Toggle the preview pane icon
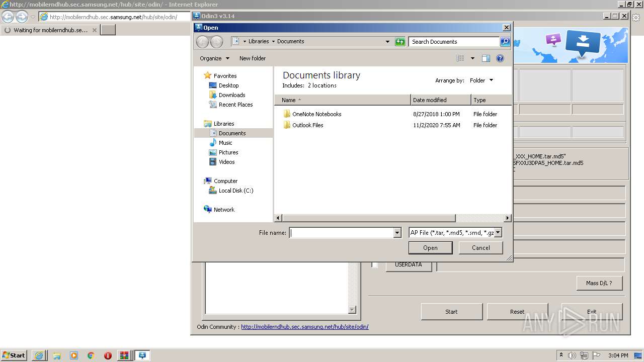 tap(486, 58)
